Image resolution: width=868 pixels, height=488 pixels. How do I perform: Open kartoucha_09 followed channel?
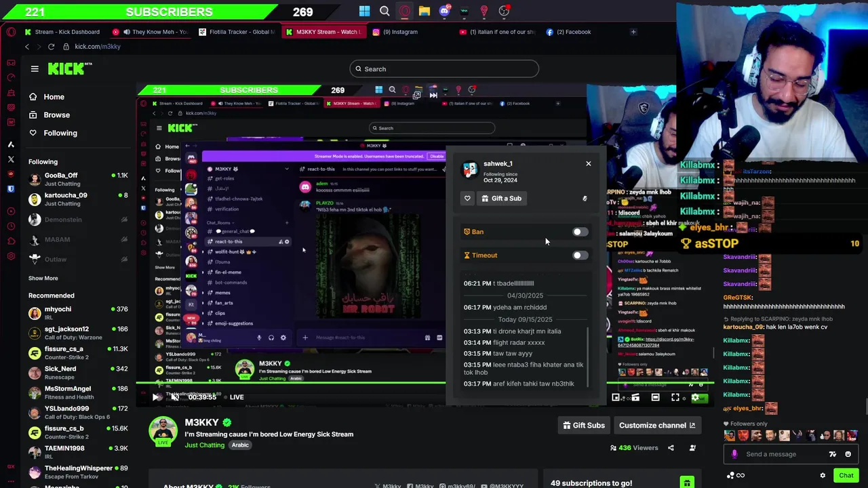(77, 199)
